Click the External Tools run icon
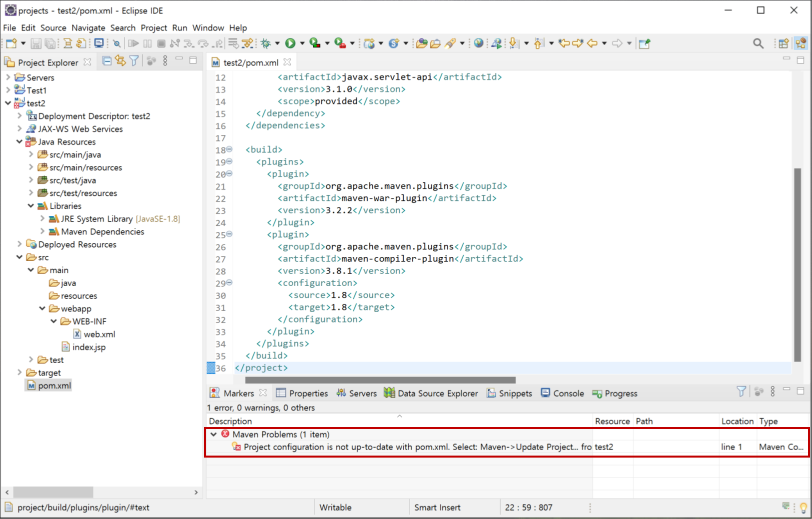812x519 pixels. (x=340, y=43)
